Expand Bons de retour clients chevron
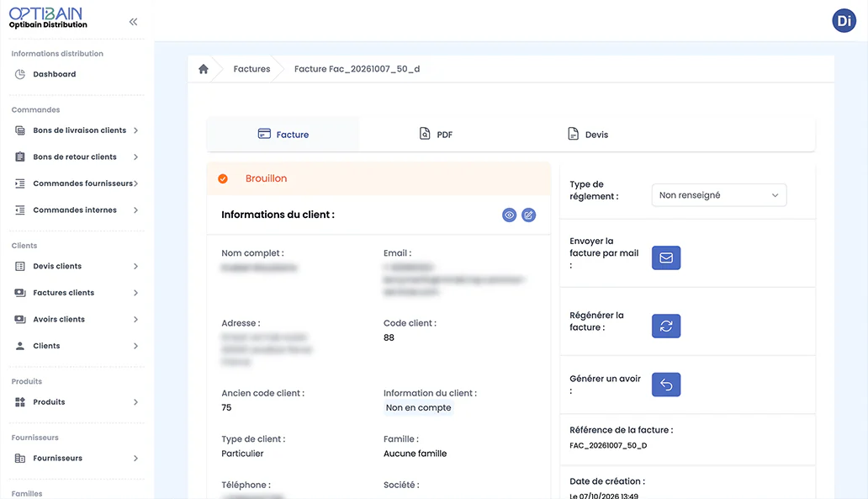This screenshot has width=868, height=499. pyautogui.click(x=135, y=157)
